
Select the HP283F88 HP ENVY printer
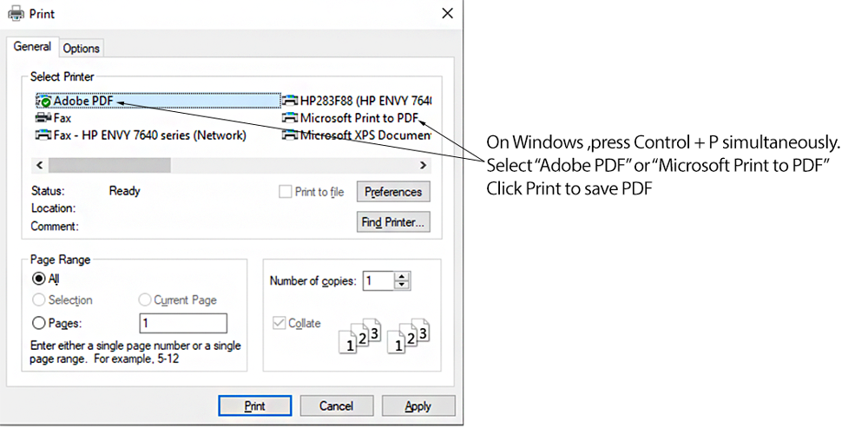(357, 101)
